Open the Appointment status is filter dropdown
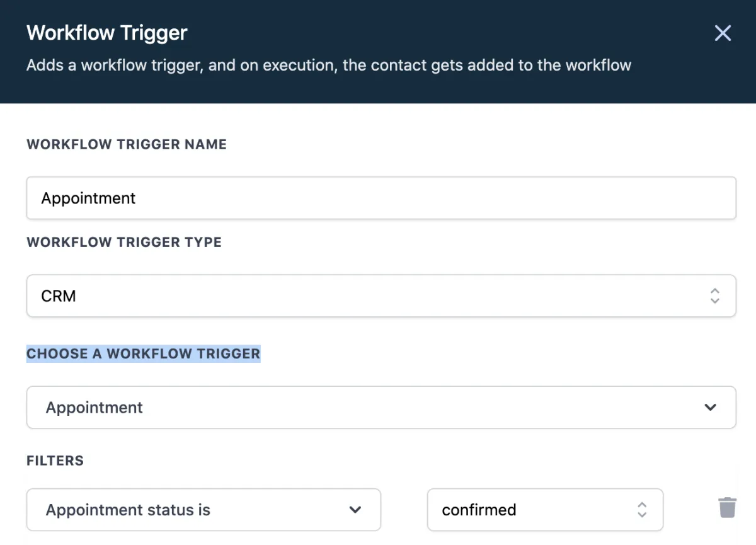756x545 pixels. click(x=203, y=510)
